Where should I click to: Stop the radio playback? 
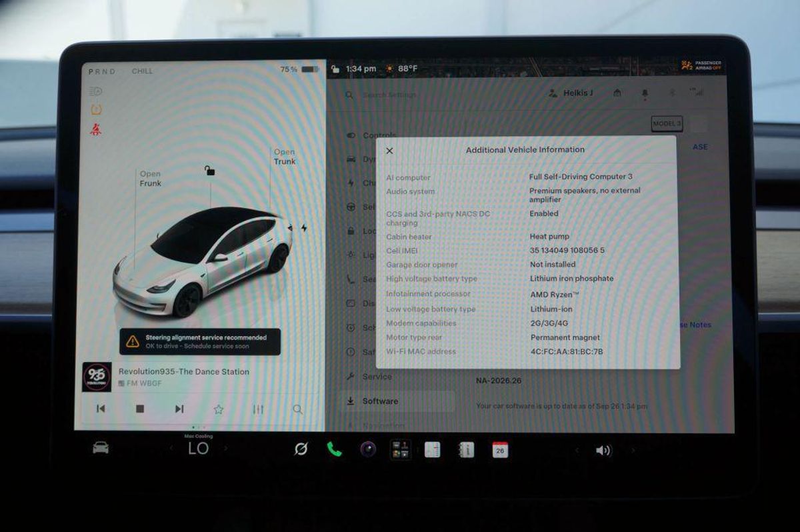click(x=140, y=409)
